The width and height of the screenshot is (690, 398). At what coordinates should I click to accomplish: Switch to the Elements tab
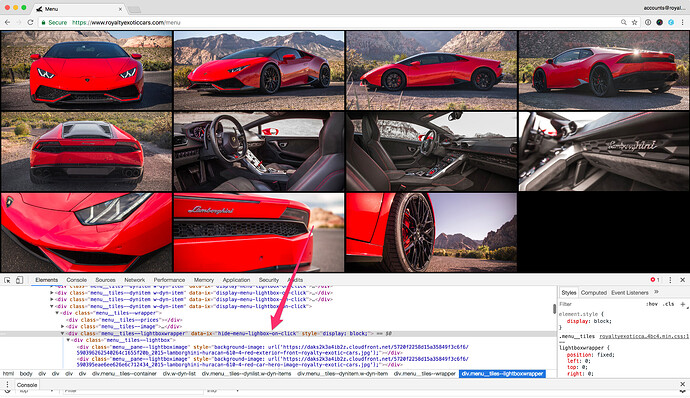(46, 280)
